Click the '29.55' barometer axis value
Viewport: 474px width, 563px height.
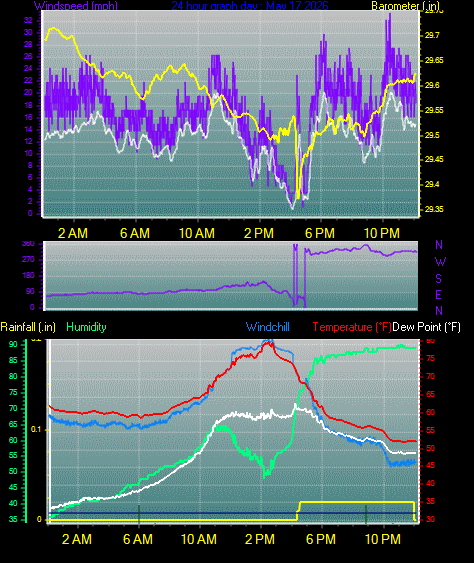tap(434, 110)
